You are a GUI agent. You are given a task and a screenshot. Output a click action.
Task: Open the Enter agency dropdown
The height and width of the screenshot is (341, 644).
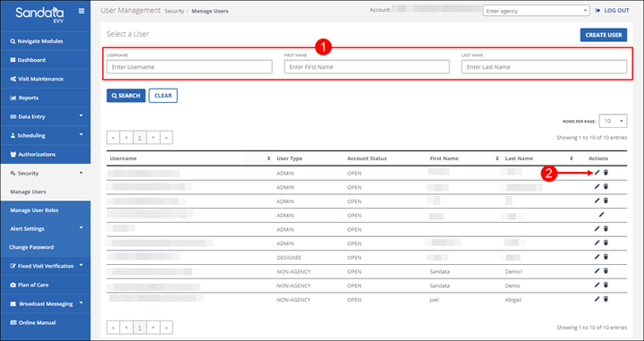tap(537, 11)
